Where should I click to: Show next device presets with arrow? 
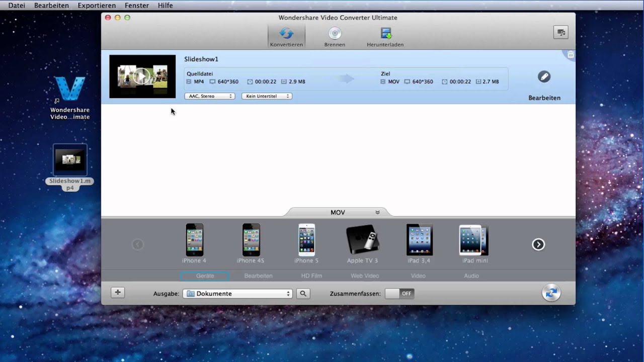tap(538, 244)
